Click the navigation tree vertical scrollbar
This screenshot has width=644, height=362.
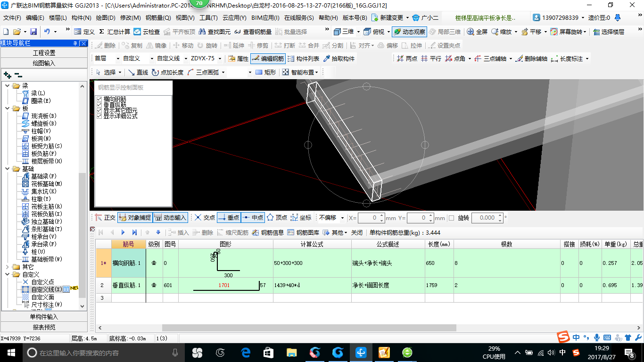pos(83,235)
